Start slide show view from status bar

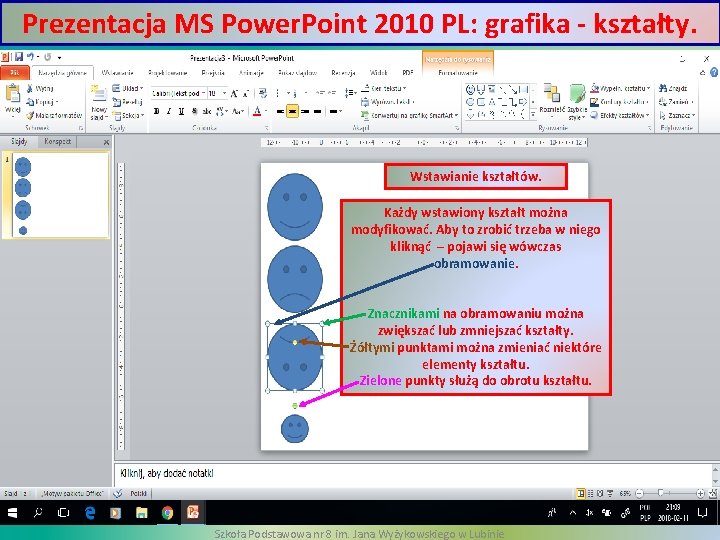(x=610, y=494)
